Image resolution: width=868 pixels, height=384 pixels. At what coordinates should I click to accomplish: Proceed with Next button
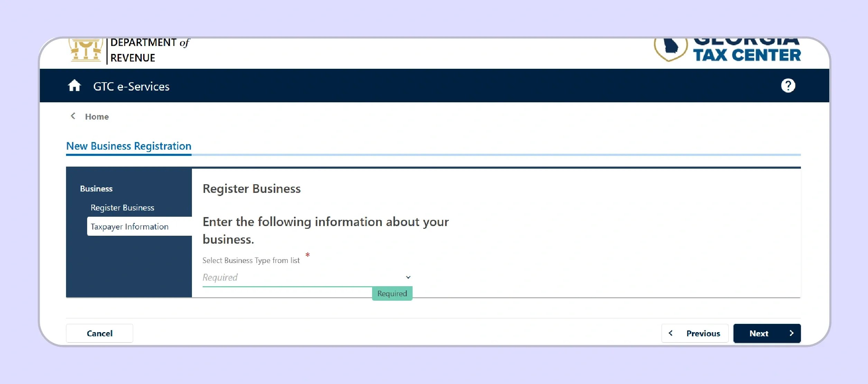767,334
